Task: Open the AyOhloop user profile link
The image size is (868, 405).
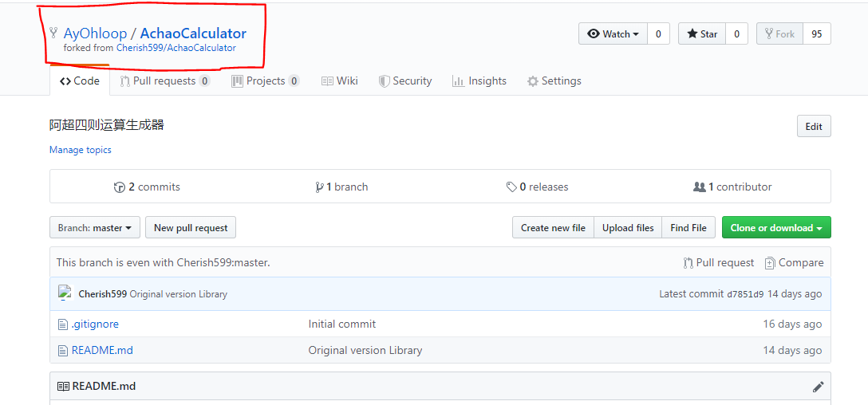Action: (95, 33)
